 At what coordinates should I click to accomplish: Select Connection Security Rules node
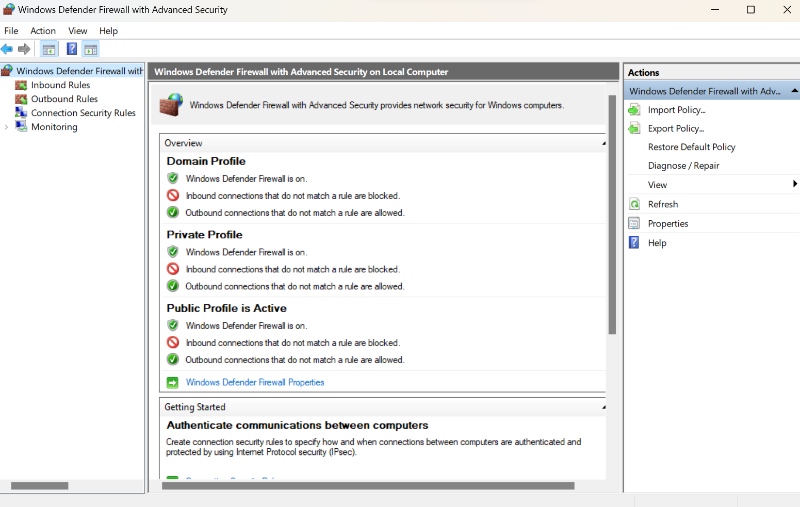pyautogui.click(x=83, y=113)
